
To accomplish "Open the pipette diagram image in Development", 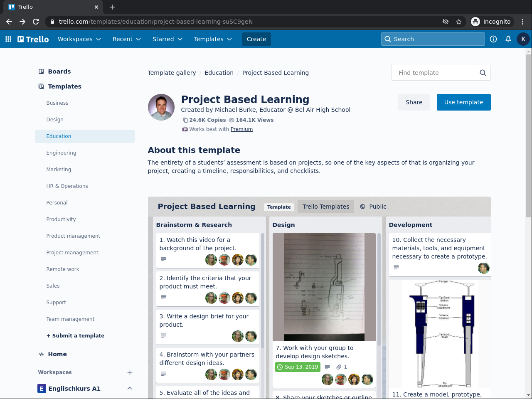I will 440,334.
